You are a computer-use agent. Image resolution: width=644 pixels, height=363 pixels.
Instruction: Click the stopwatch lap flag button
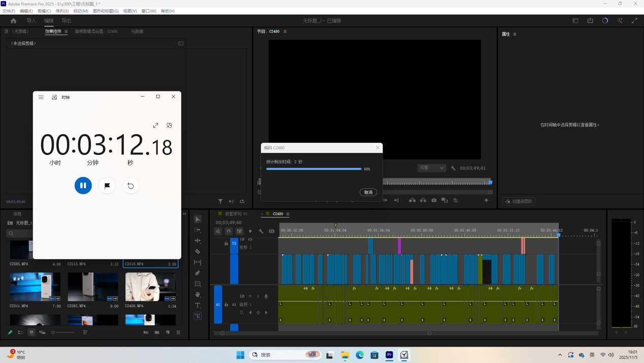pos(107,186)
